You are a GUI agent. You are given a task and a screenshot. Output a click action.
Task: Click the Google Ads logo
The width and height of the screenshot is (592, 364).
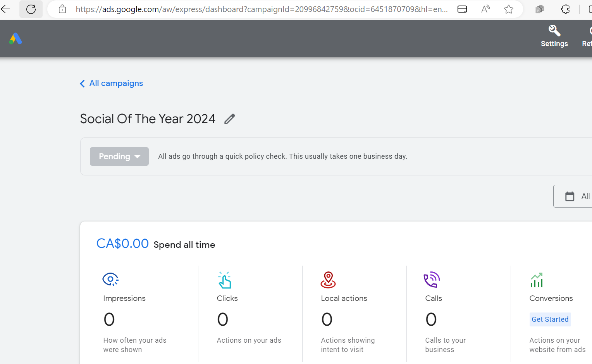(x=15, y=39)
